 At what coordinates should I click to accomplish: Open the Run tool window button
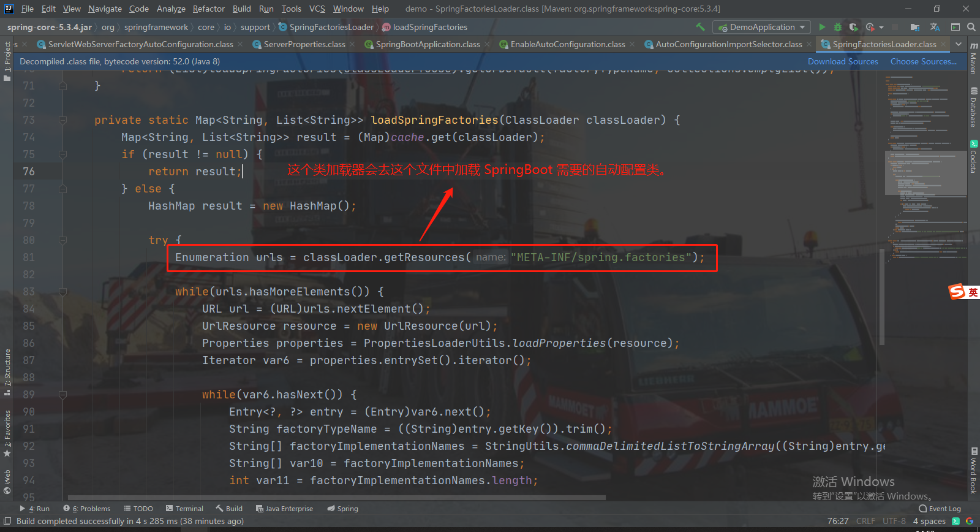[x=35, y=509]
